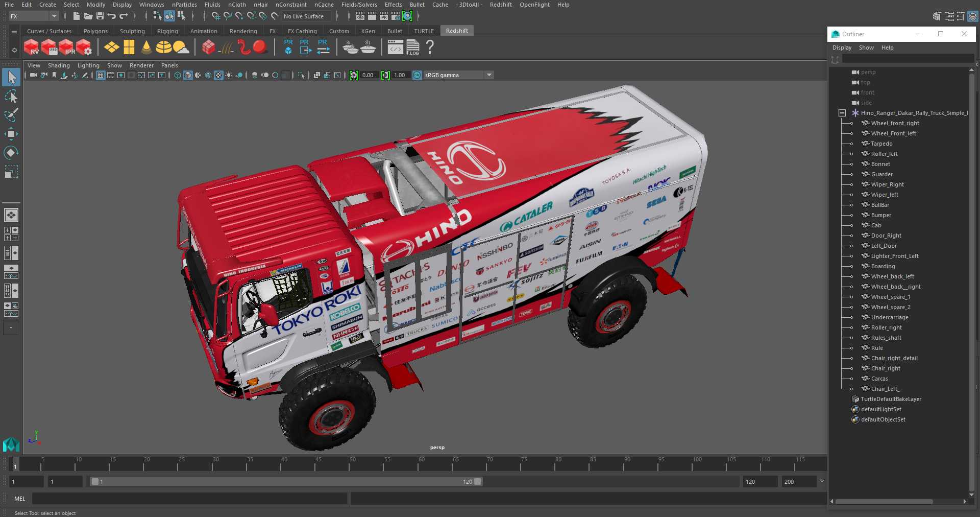Screen dimensions: 980x517
Task: Open the Windows menu
Action: (152, 5)
